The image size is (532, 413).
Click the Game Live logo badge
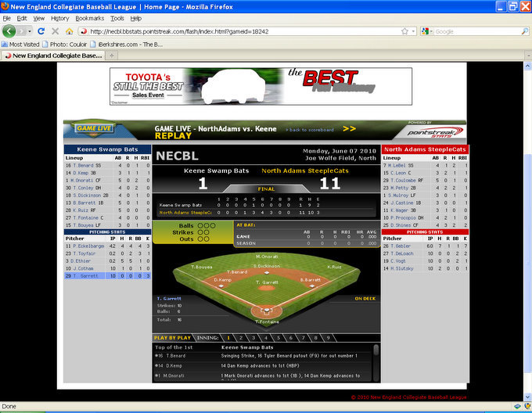[x=92, y=128]
